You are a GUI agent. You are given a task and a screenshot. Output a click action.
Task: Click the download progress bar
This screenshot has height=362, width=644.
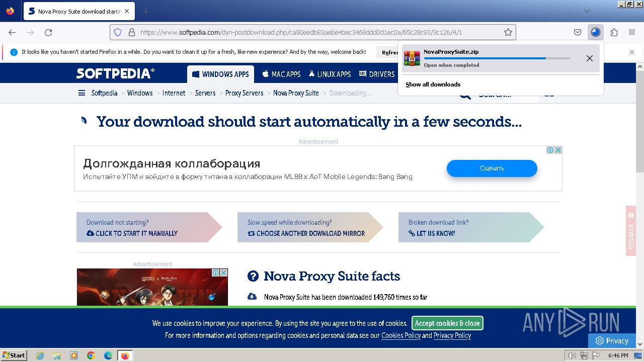(x=497, y=58)
